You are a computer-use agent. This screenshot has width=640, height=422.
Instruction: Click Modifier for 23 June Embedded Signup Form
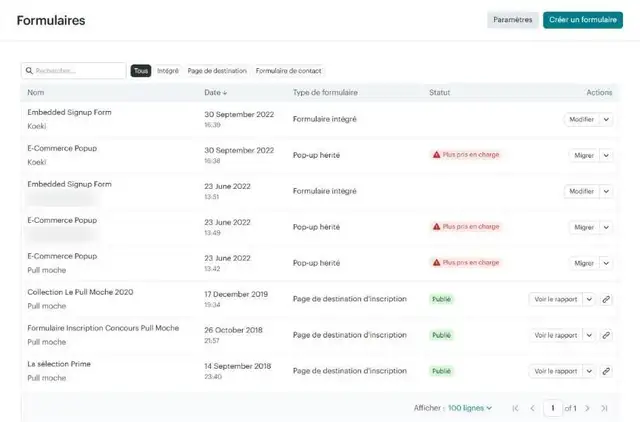(582, 191)
